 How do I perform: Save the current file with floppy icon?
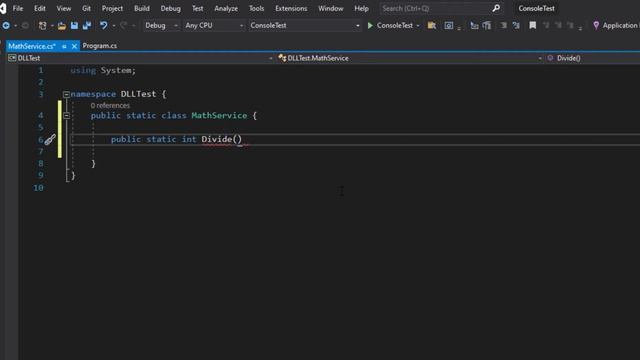tap(74, 25)
